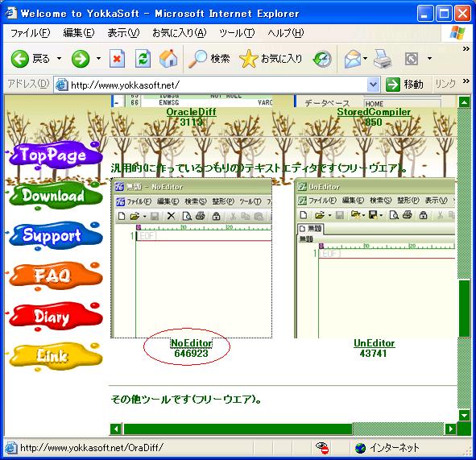The width and height of the screenshot is (476, 460).
Task: Click the address bar URL field
Action: [217, 85]
